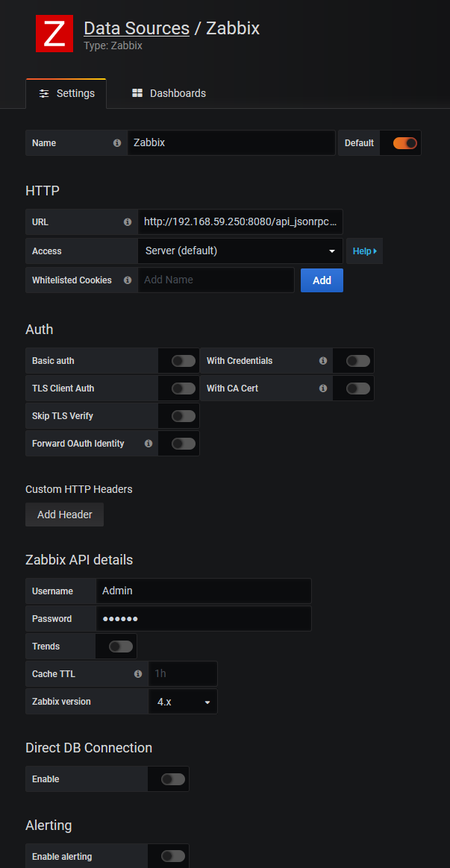
Task: Click the Cache TTL info icon
Action: [x=138, y=674]
